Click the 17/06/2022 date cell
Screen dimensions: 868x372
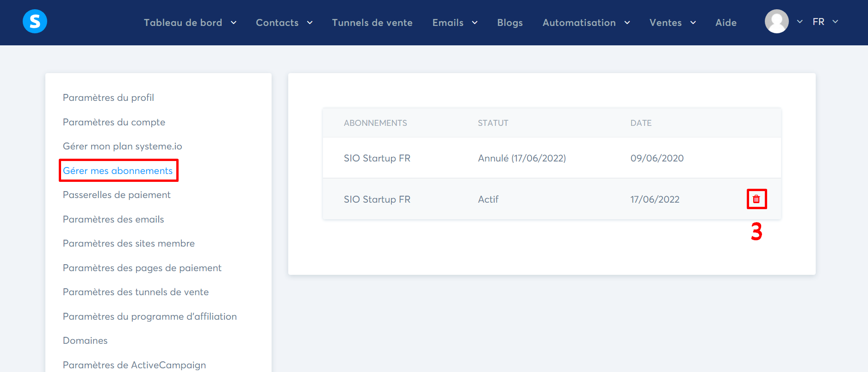(x=655, y=199)
